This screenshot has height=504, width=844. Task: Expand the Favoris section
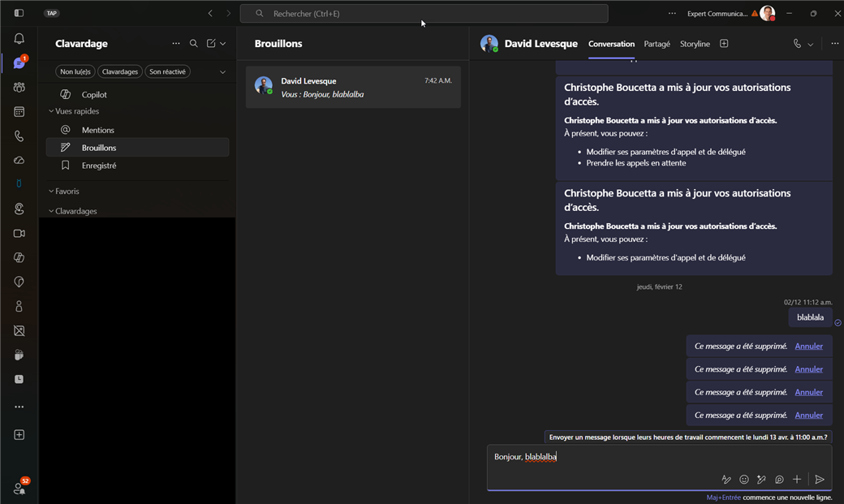point(67,192)
